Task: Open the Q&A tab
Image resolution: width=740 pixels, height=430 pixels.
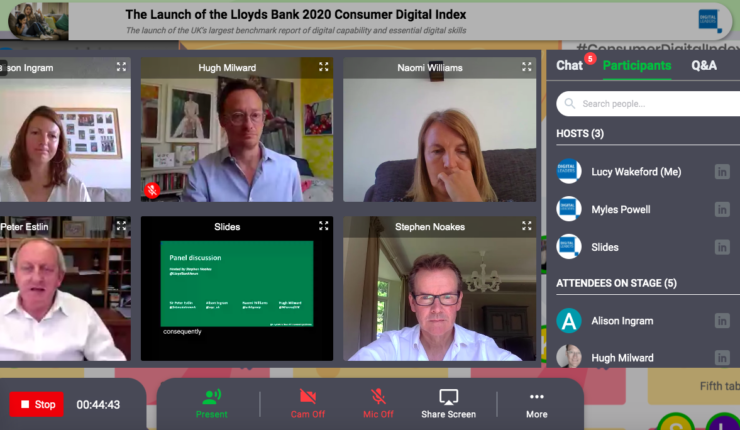Action: tap(704, 66)
